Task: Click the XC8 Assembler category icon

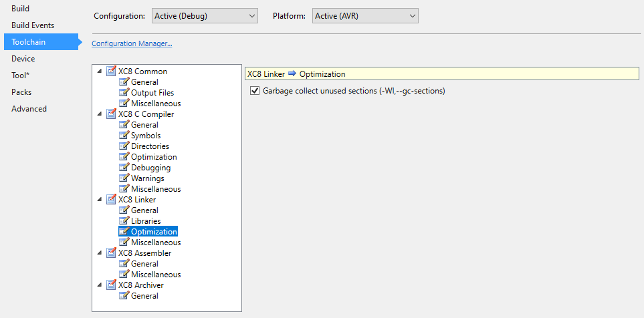Action: coord(111,253)
